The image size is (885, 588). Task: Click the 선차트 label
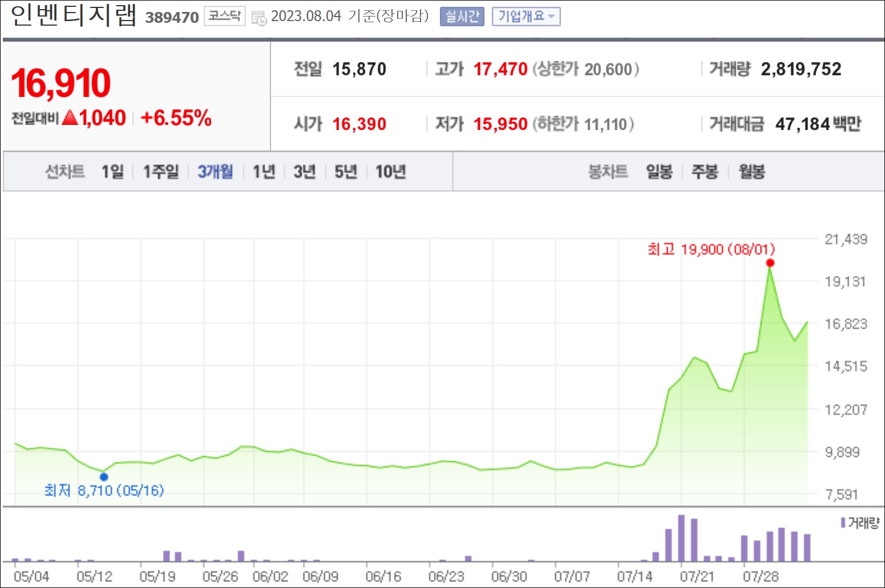click(65, 172)
